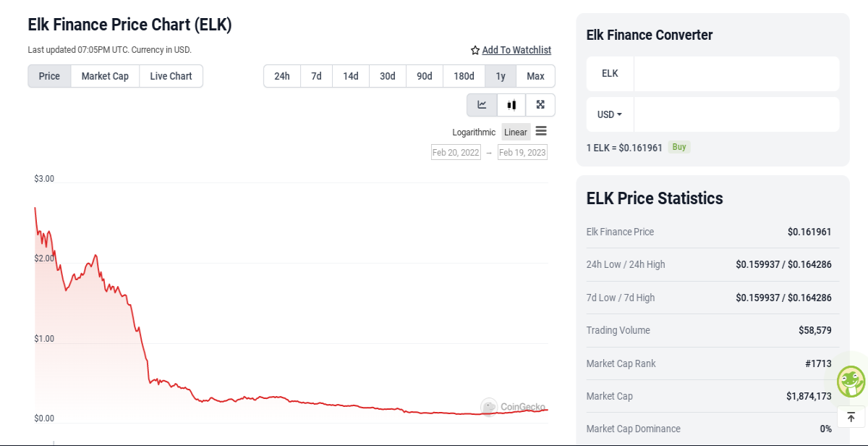Click the CoinGecko watermark logo
Screen dimensions: 868x446
click(x=514, y=407)
